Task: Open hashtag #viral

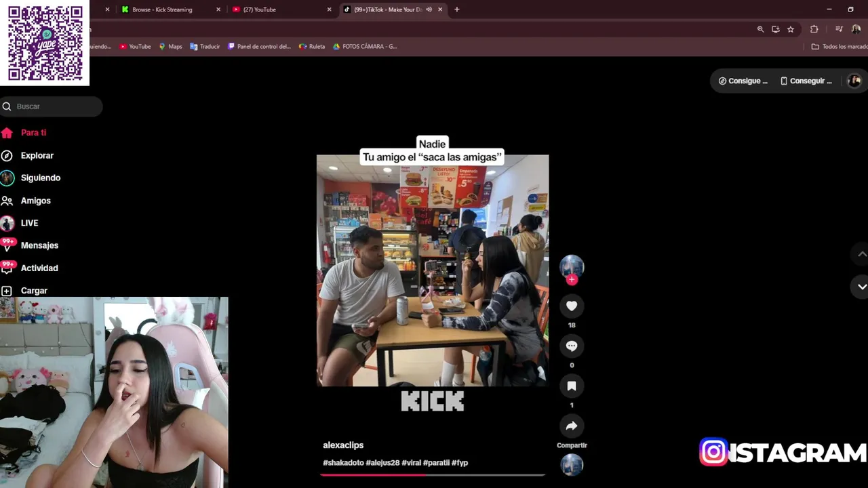Action: click(412, 463)
